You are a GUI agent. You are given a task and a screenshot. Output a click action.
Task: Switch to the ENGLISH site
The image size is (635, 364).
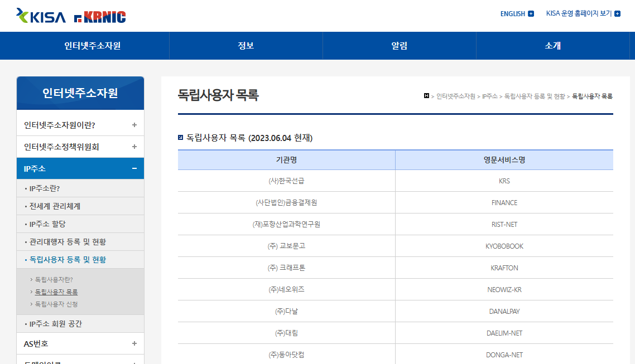point(512,14)
